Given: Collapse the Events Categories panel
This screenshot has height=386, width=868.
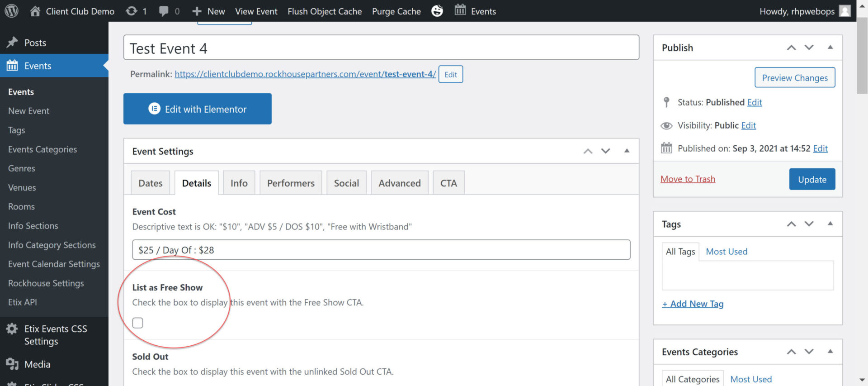Looking at the screenshot, I should tap(830, 352).
